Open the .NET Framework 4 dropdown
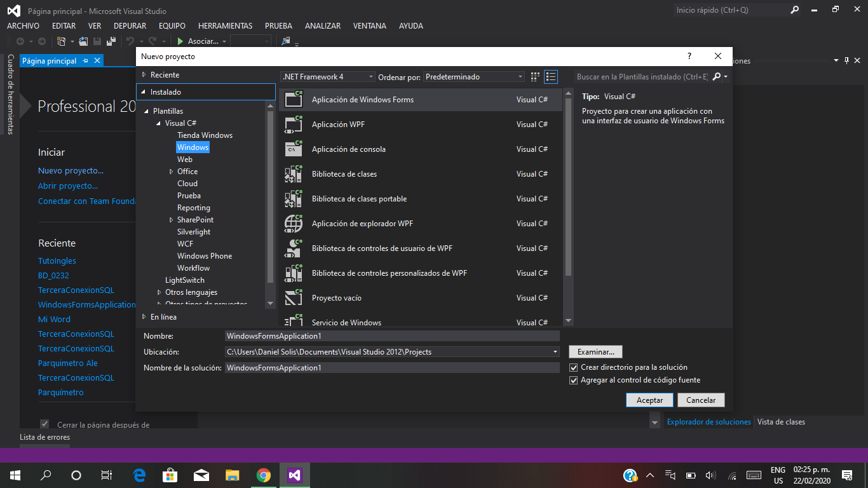Viewport: 868px width, 488px height. click(328, 77)
